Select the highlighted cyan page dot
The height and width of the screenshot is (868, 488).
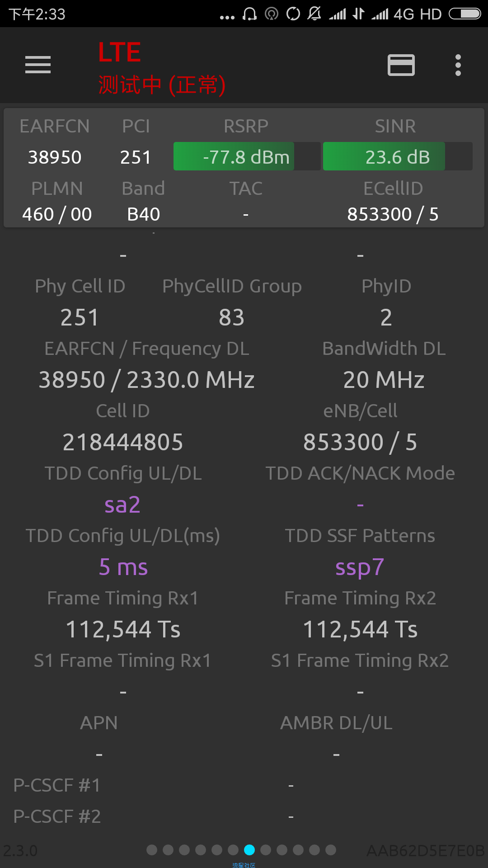(249, 850)
